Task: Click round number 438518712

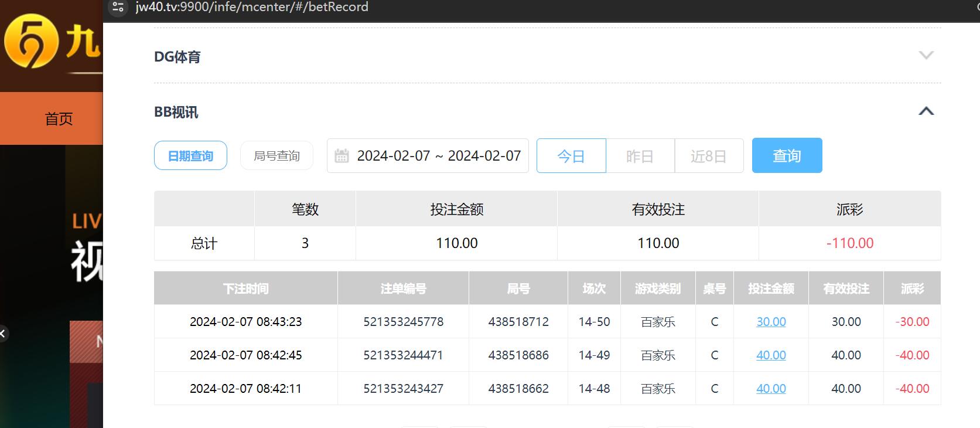Action: [518, 322]
